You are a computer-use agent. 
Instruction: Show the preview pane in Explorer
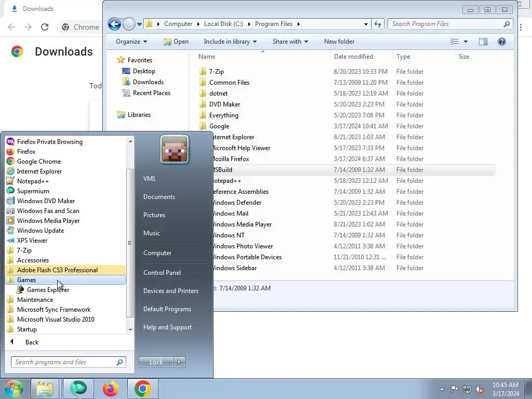pyautogui.click(x=483, y=42)
